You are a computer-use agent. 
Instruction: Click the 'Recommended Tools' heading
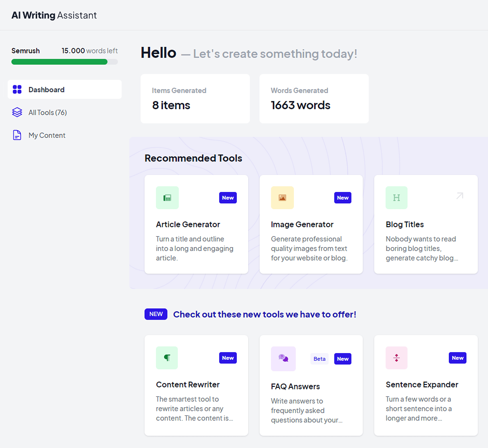(x=193, y=158)
